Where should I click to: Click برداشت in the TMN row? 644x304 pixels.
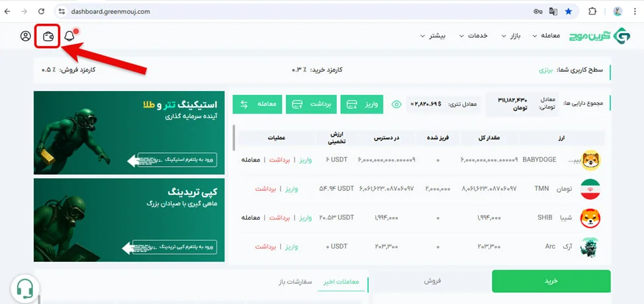(266, 189)
